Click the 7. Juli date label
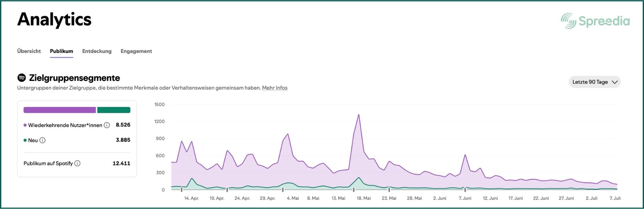Image resolution: width=644 pixels, height=209 pixels. coord(615,198)
